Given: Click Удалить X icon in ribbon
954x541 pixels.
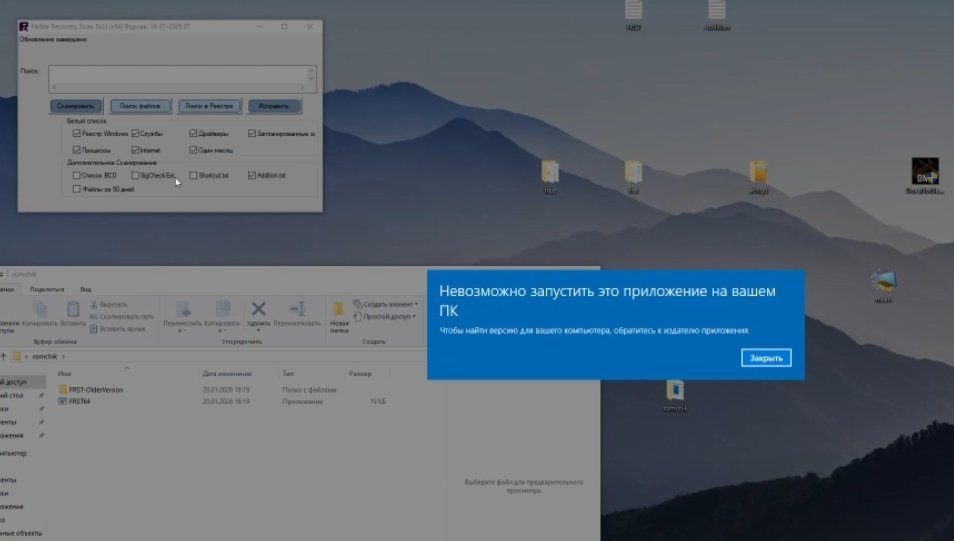Looking at the screenshot, I should [x=259, y=309].
